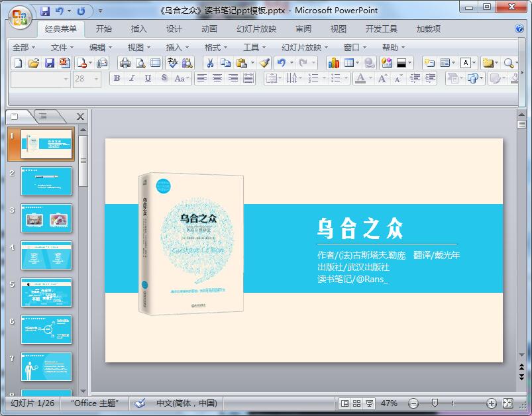
Task: Click the Increase Font Size icon
Action: [383, 79]
